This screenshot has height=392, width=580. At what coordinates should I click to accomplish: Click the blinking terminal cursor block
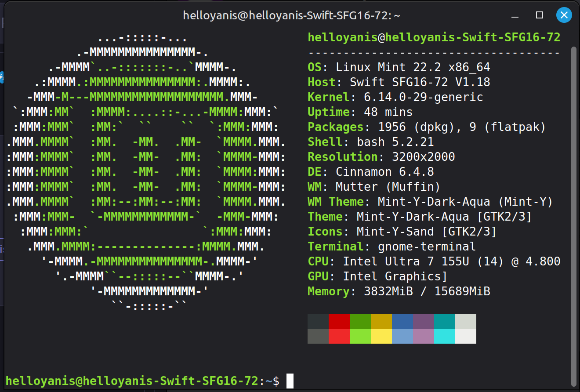point(290,382)
